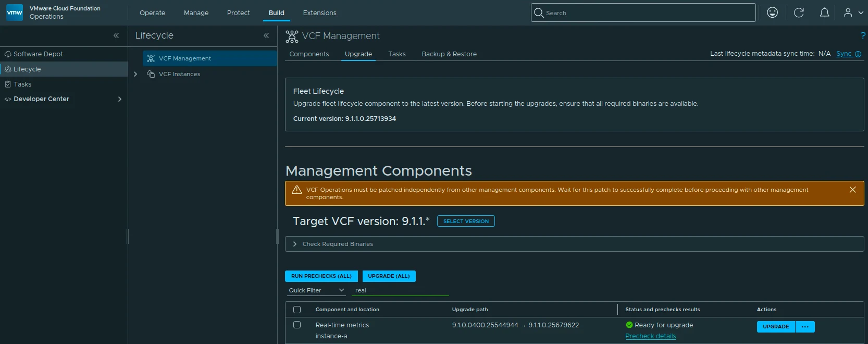Image resolution: width=868 pixels, height=344 pixels.
Task: Click the Upgrade path column header
Action: [470, 310]
